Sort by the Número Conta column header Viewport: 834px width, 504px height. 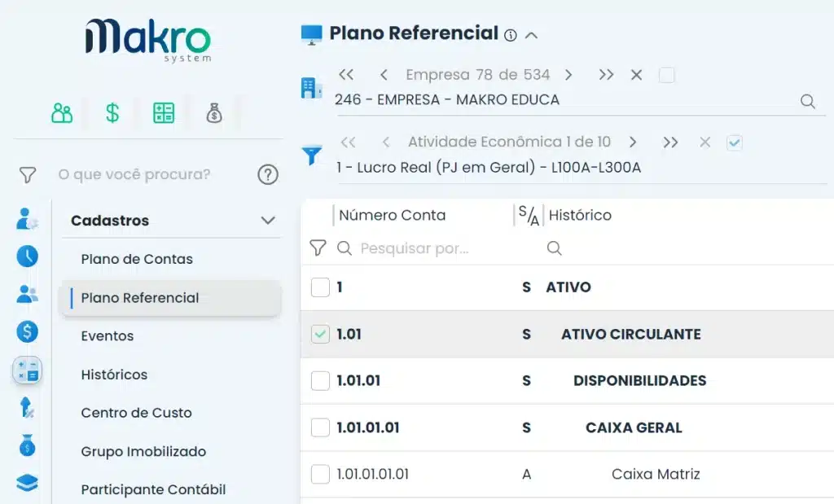(x=392, y=215)
